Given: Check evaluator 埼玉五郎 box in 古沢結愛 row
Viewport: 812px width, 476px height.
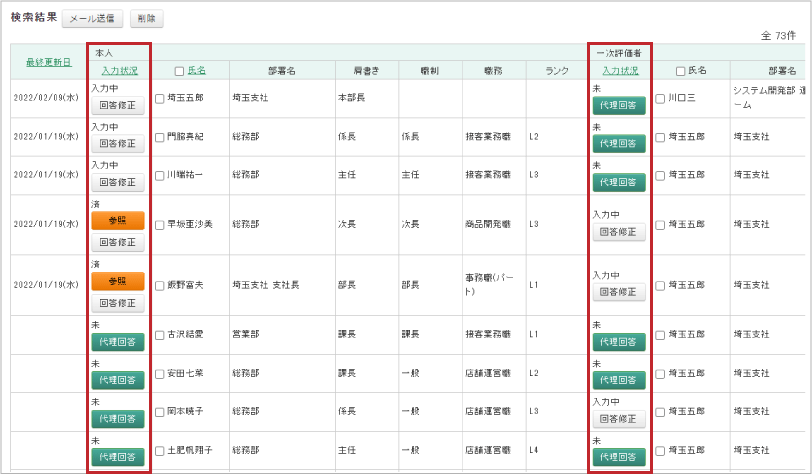Looking at the screenshot, I should pos(660,335).
